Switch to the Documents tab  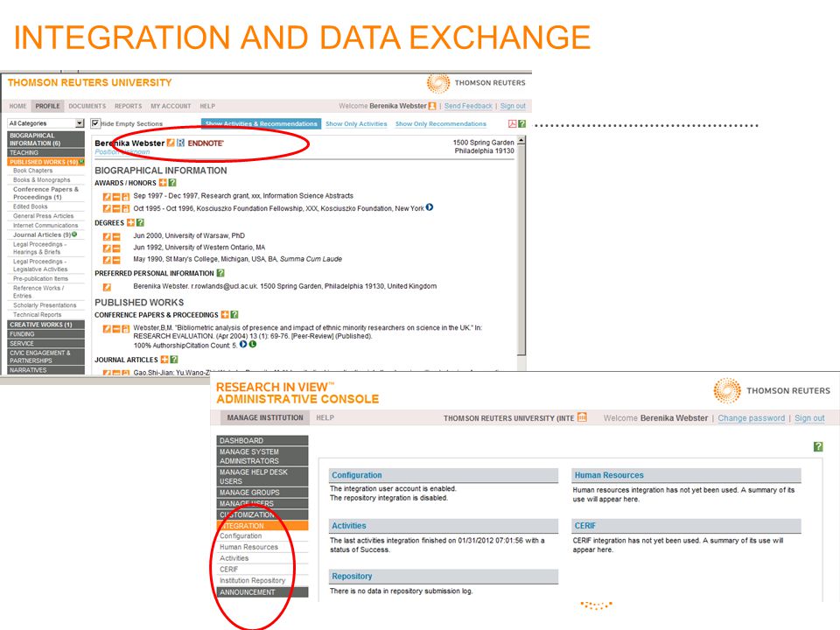87,106
